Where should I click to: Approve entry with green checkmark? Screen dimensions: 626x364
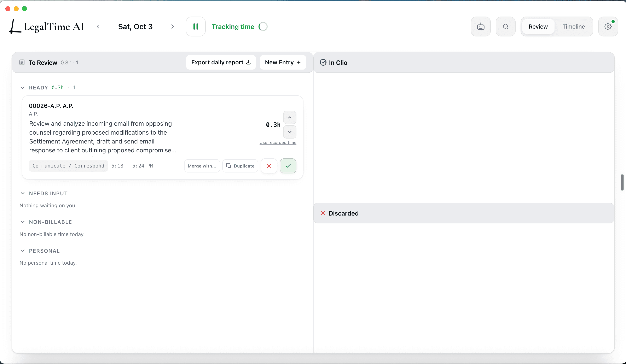pos(288,166)
